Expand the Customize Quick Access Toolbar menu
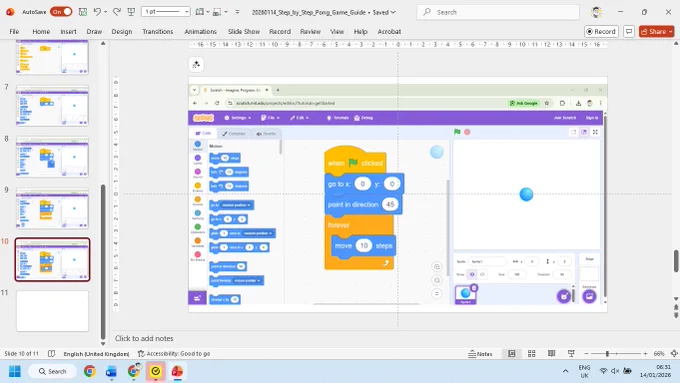 237,12
